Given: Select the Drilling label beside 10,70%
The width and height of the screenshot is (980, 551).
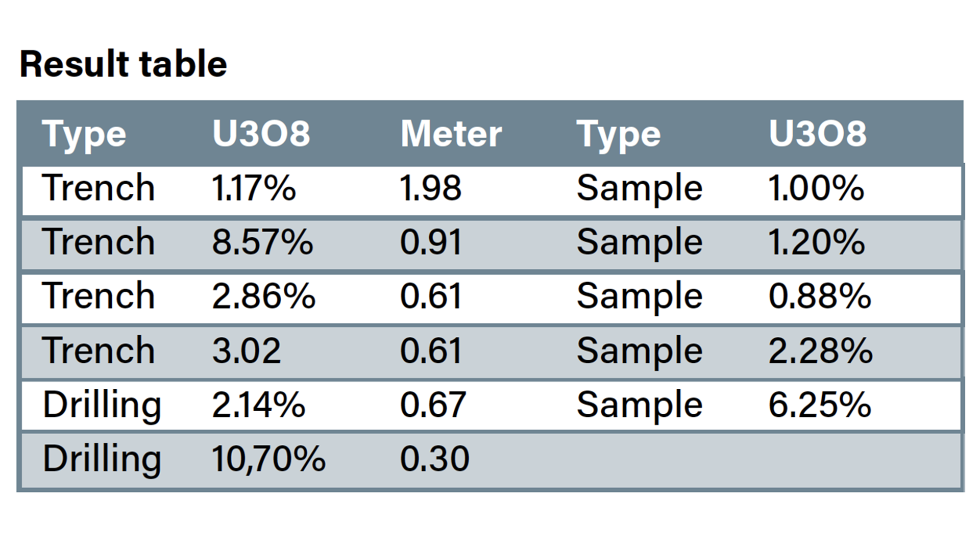Looking at the screenshot, I should [x=102, y=459].
